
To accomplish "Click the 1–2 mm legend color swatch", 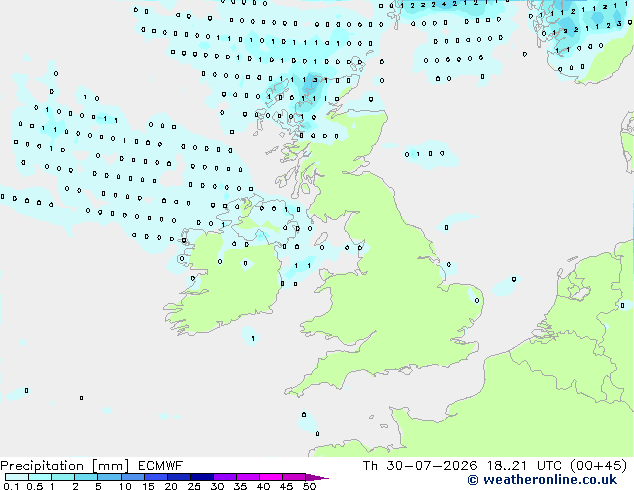I will (x=63, y=477).
